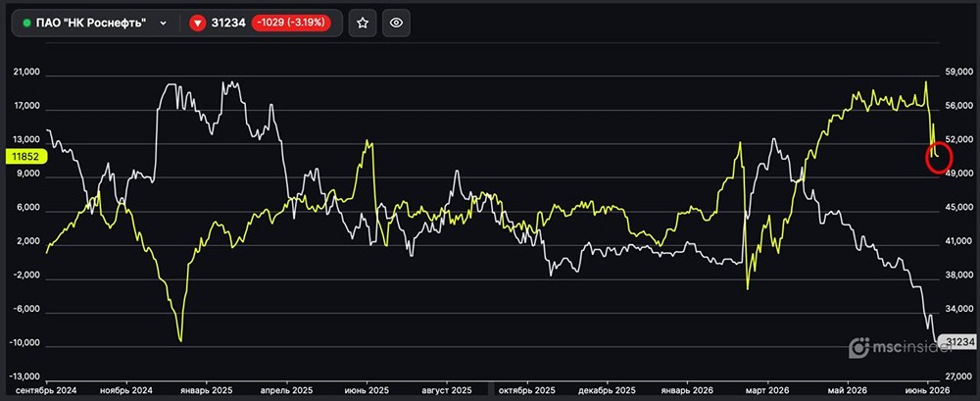
Task: Click the 31234 right axis price tag
Action: (956, 341)
